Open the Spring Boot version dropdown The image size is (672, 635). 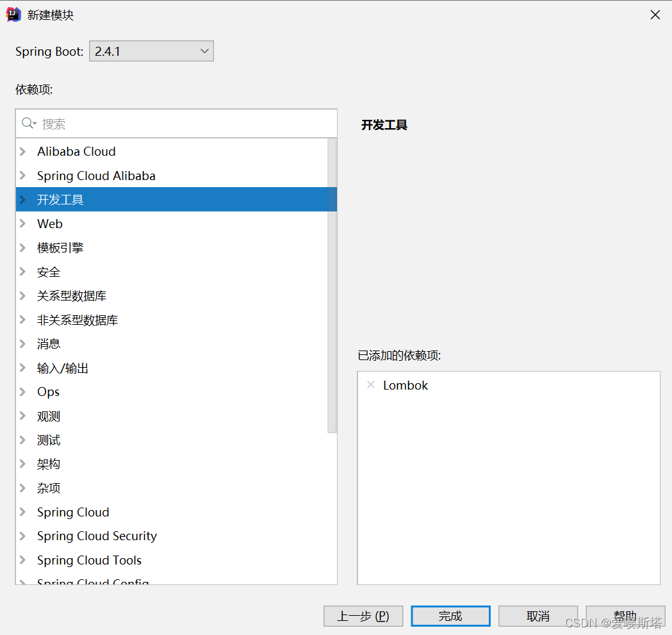[151, 51]
